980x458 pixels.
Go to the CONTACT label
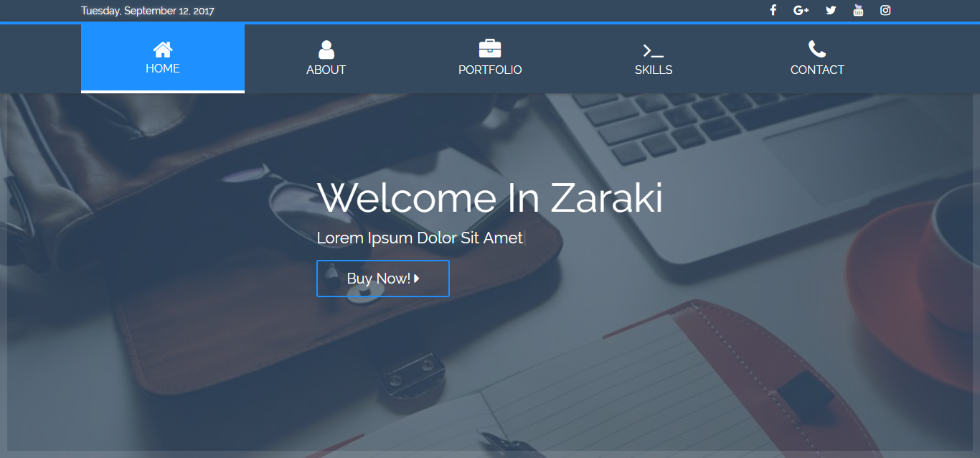tap(817, 70)
